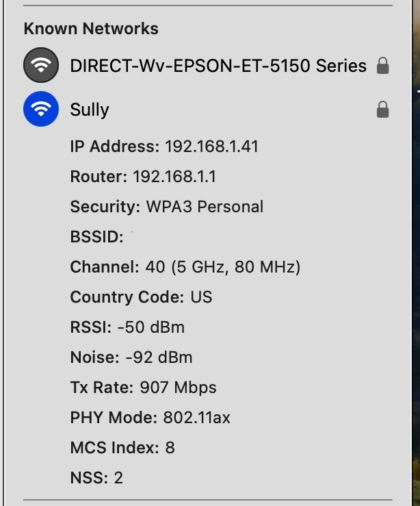Click the RSSI -50 dBm row

click(127, 327)
